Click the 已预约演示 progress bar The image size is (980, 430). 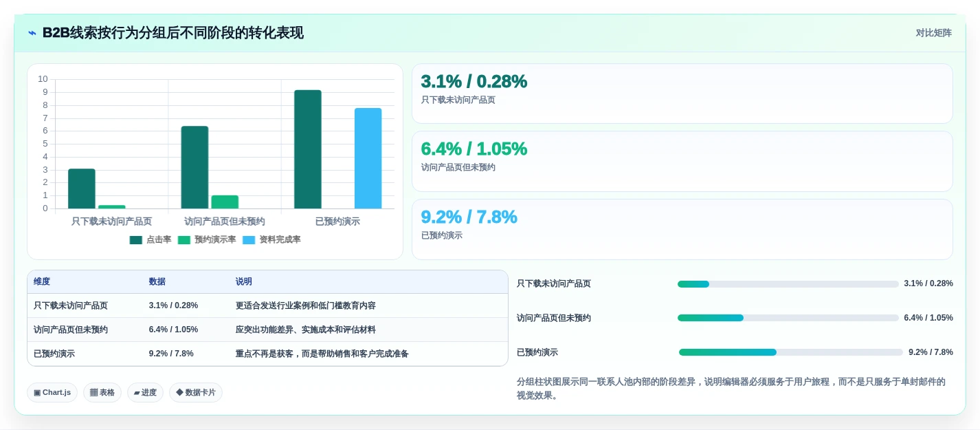791,352
